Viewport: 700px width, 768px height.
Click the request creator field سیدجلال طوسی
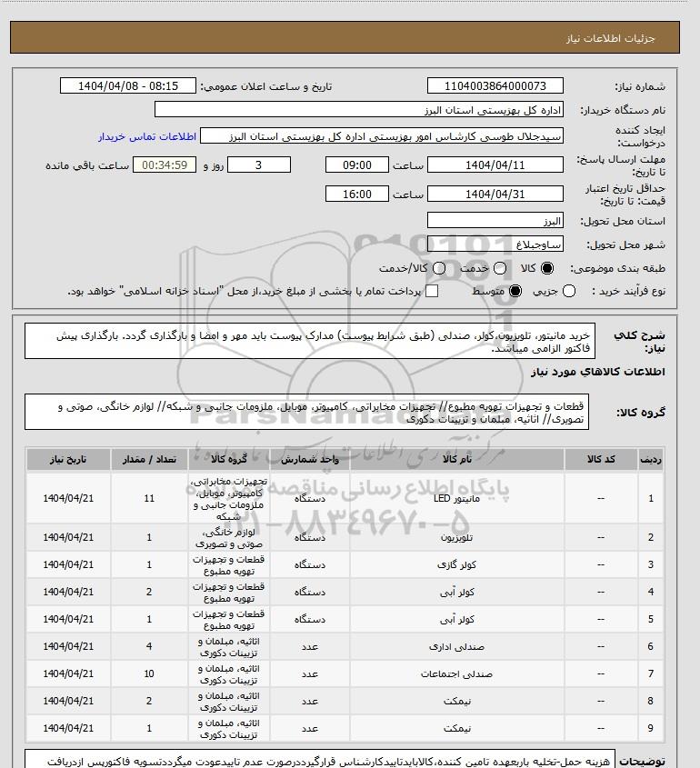pos(382,136)
